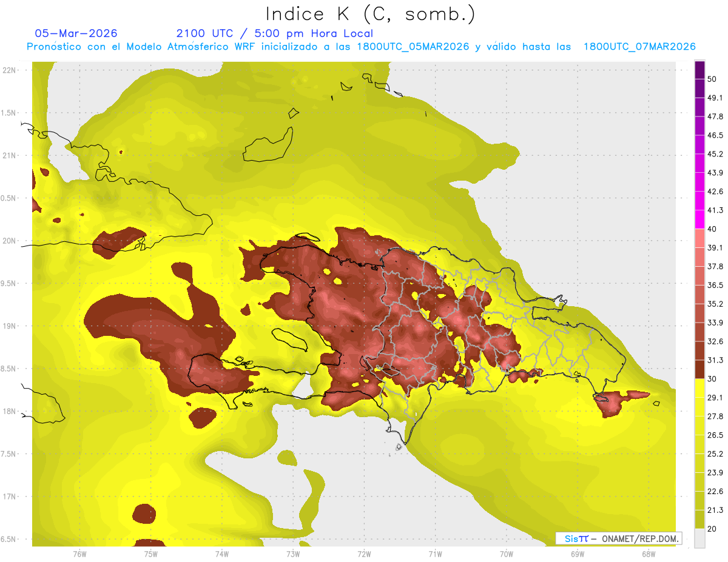Click the legend value 37.8
The width and height of the screenshot is (728, 562).
pos(715,266)
